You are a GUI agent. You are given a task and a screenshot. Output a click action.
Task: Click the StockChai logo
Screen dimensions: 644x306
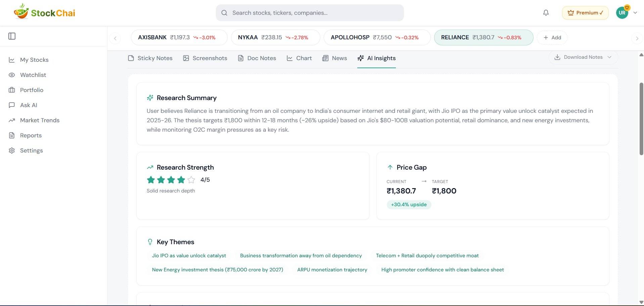tap(44, 11)
